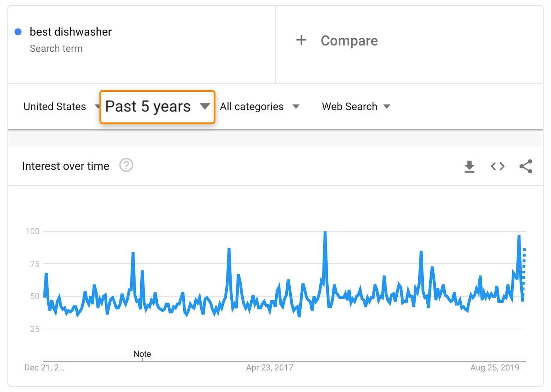This screenshot has width=551, height=392.
Task: Click the Interest over time heading
Action: [x=65, y=166]
